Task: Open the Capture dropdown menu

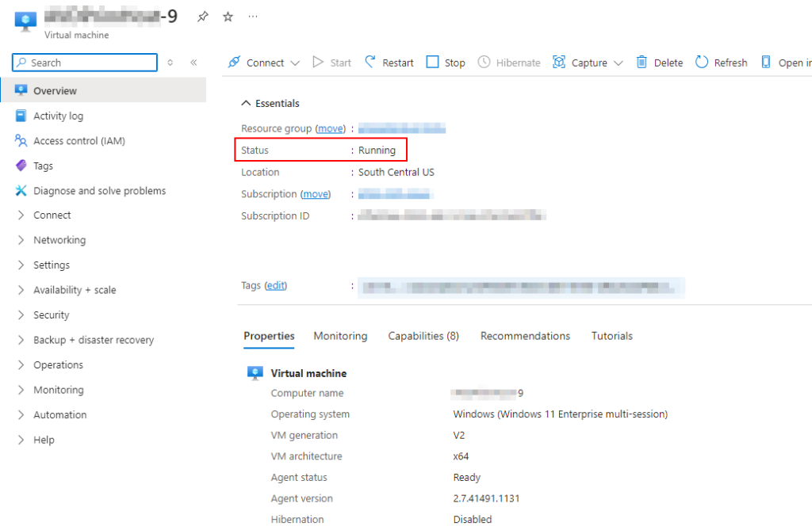Action: (588, 63)
